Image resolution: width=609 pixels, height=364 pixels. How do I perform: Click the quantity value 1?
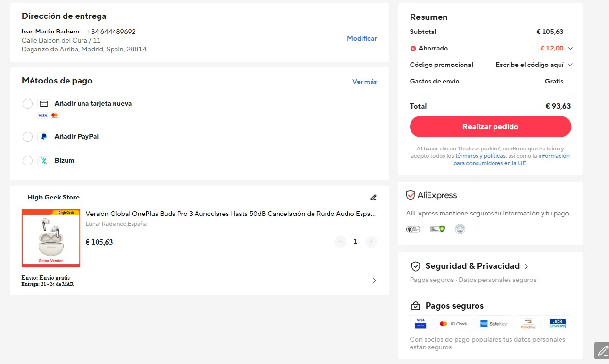(355, 242)
